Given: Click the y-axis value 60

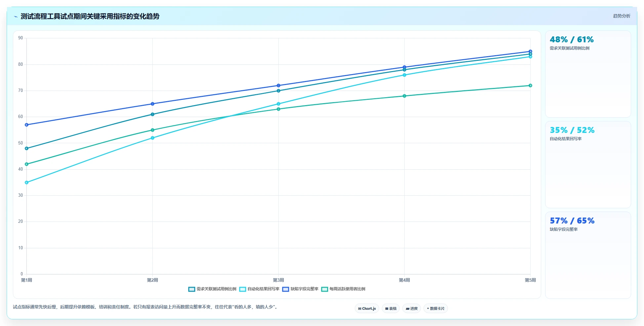Looking at the screenshot, I should tap(20, 117).
